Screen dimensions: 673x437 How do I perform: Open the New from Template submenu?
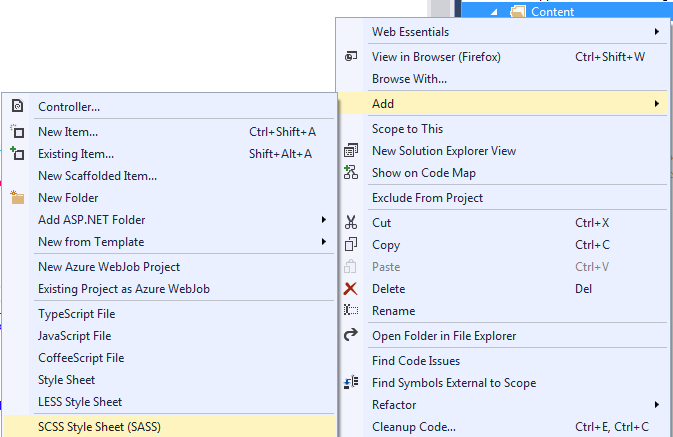click(x=323, y=241)
